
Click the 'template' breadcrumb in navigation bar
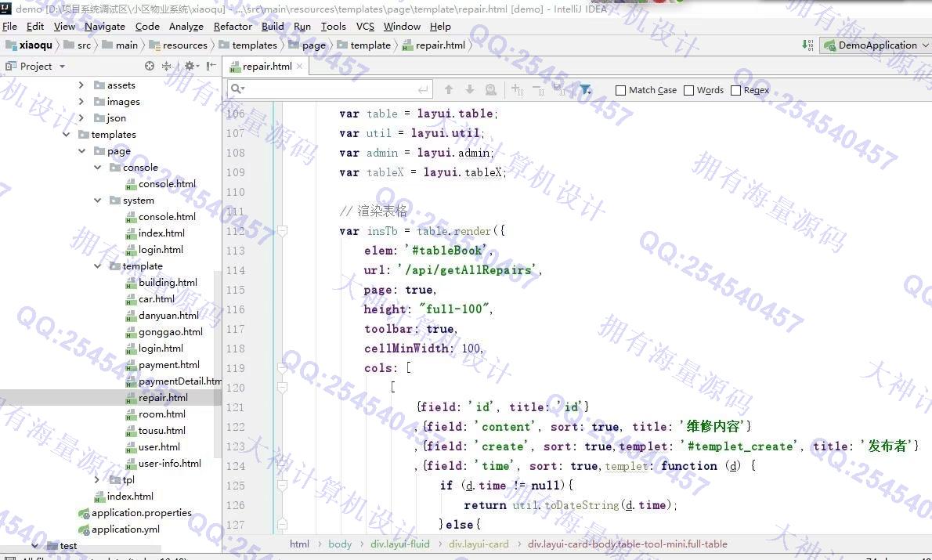coord(370,45)
